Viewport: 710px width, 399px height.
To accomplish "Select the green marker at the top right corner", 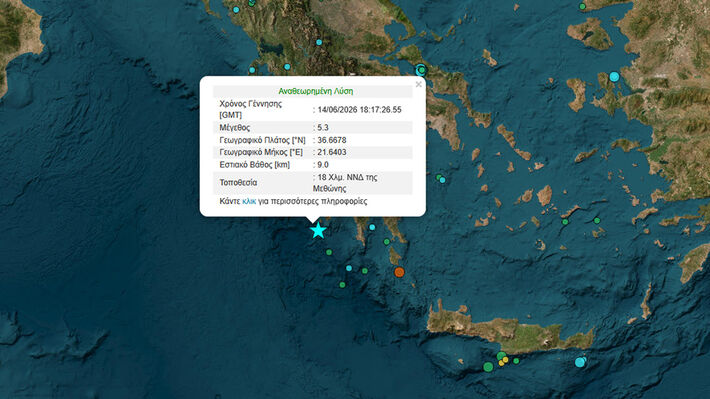I will coord(583,6).
